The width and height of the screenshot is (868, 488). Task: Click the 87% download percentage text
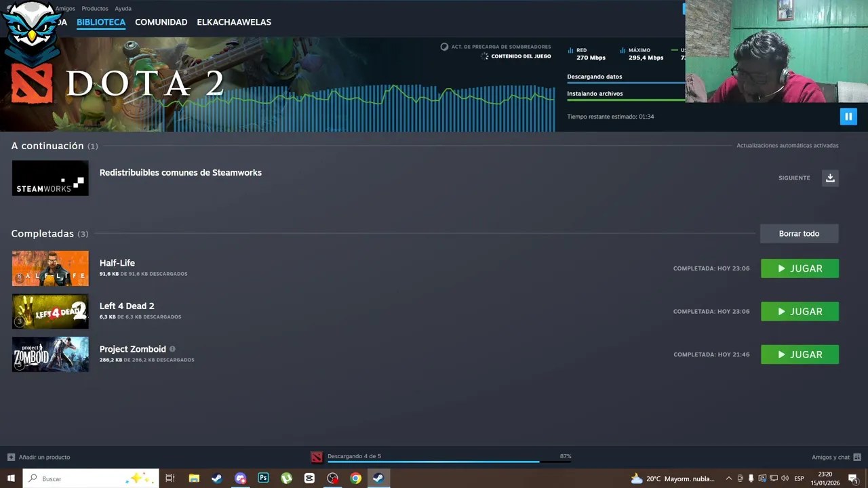click(x=566, y=456)
